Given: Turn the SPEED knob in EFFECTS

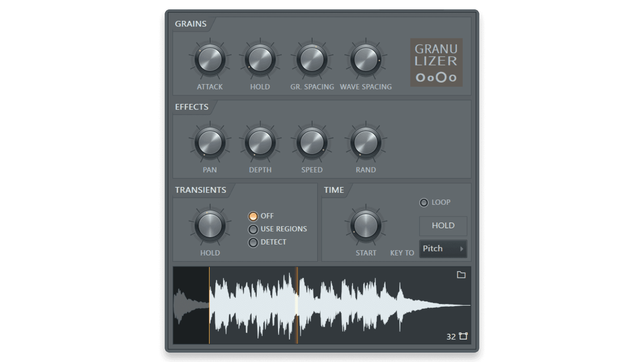Looking at the screenshot, I should (x=312, y=143).
